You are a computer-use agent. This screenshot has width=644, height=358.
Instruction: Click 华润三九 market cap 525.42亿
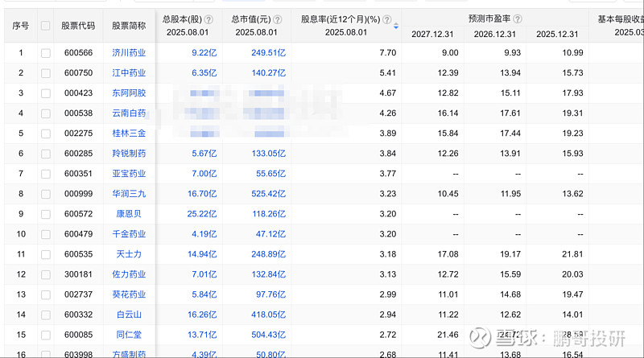coord(269,193)
